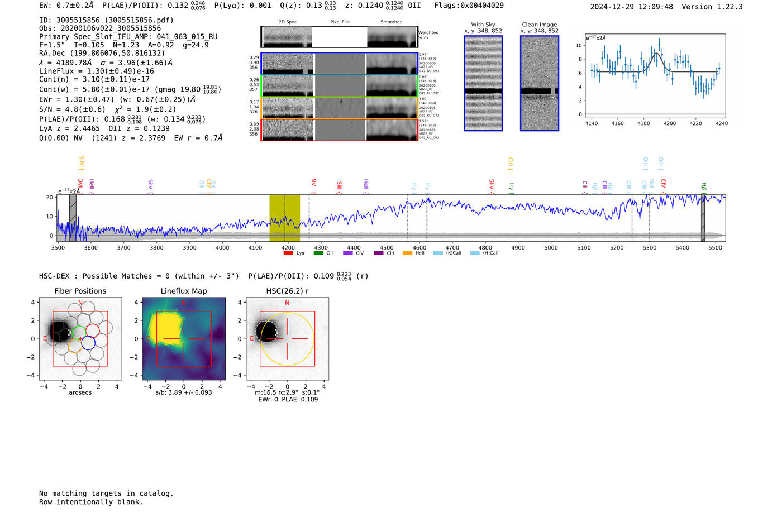Open the Weighted Sum 2D Spec cutout
The height and width of the screenshot is (532, 782).
[x=287, y=37]
